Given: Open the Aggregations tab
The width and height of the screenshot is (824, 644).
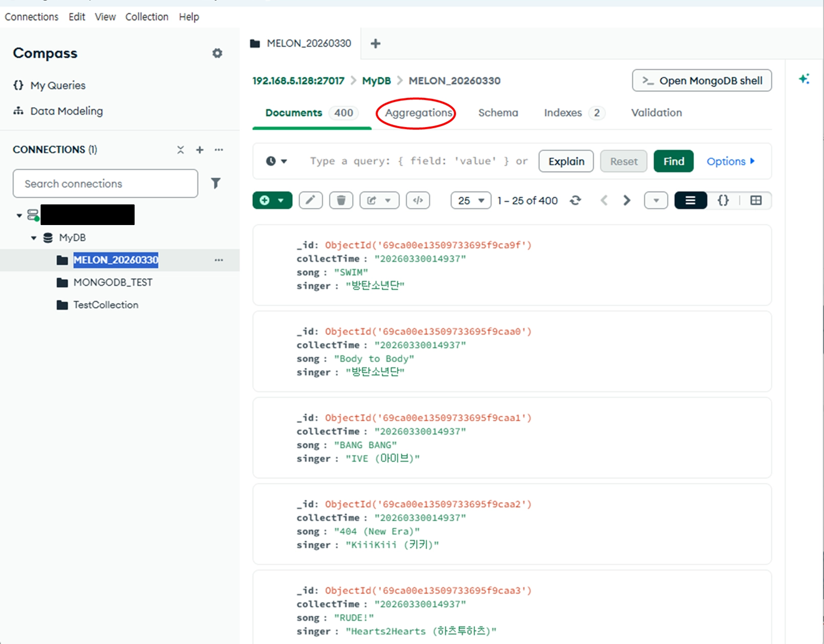Looking at the screenshot, I should coord(418,112).
